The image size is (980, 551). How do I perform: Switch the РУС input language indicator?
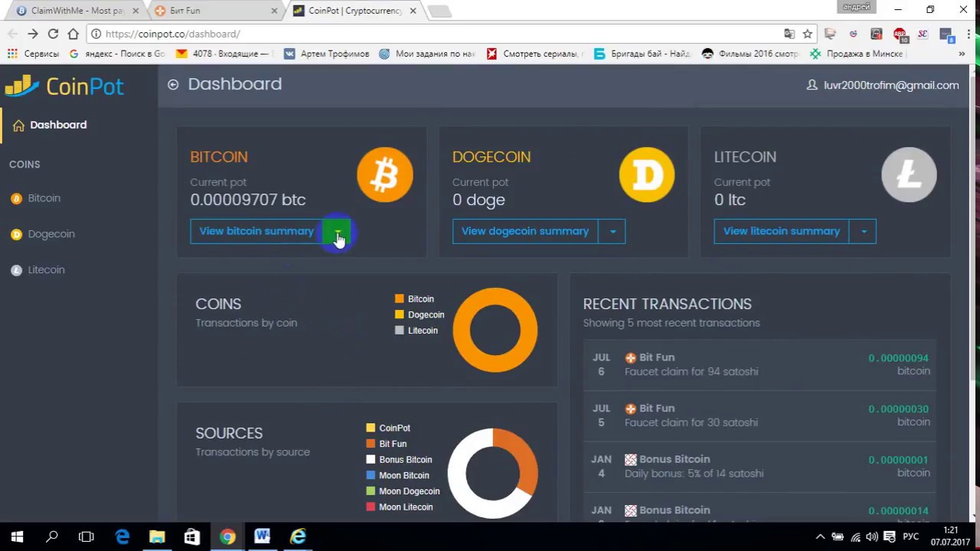point(911,536)
